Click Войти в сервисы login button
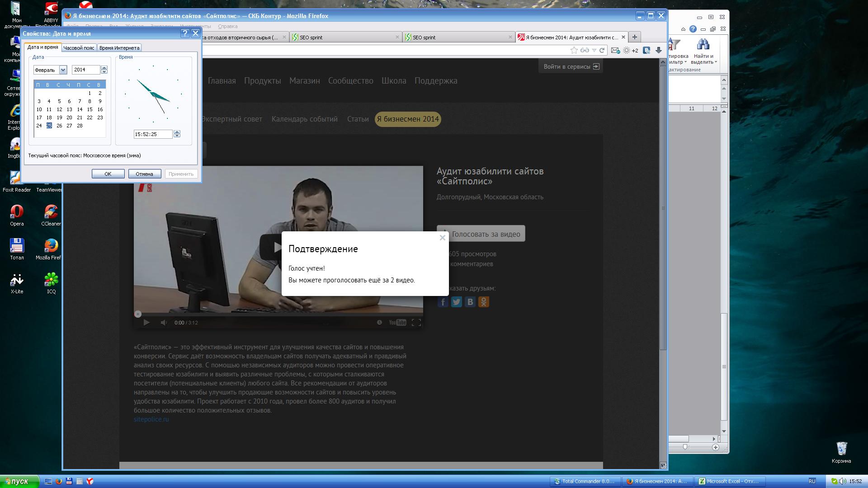This screenshot has height=488, width=868. point(571,66)
